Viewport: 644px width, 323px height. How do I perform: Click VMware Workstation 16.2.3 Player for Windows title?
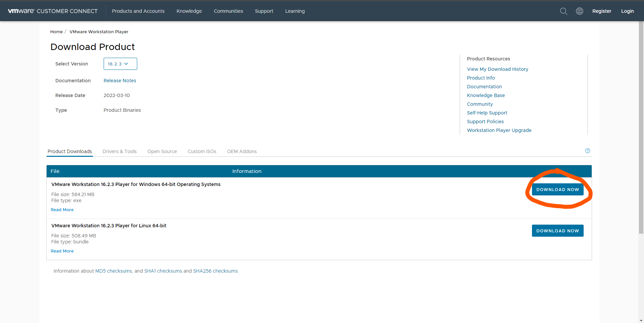click(x=136, y=184)
